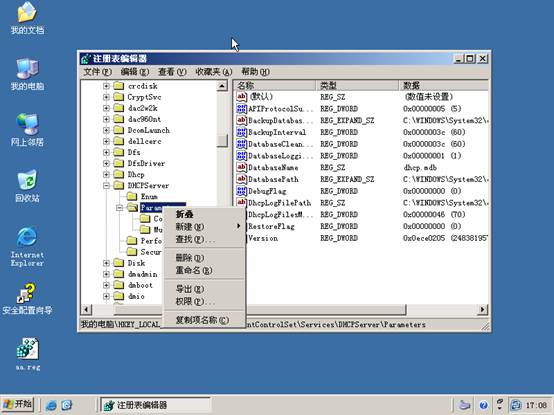This screenshot has width=554, height=415.
Task: Click the horizontal scrollbar left arrow
Action: coord(86,310)
